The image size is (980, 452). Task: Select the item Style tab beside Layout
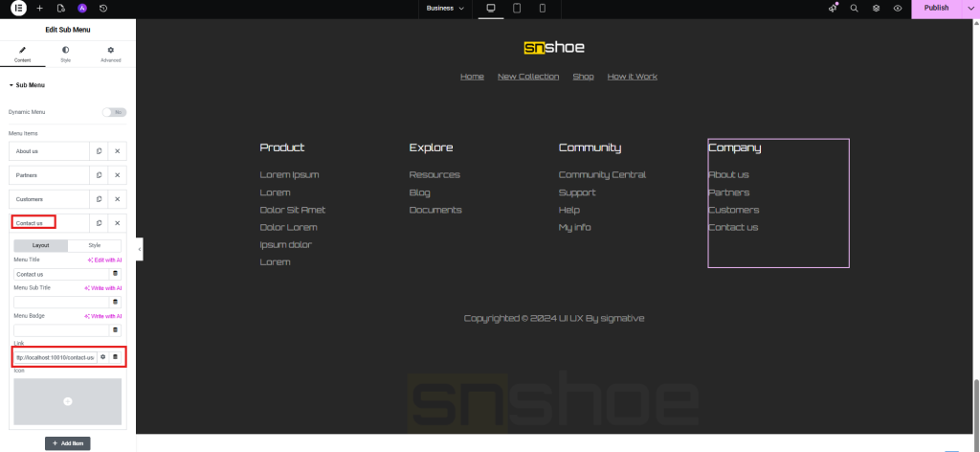pos(95,246)
